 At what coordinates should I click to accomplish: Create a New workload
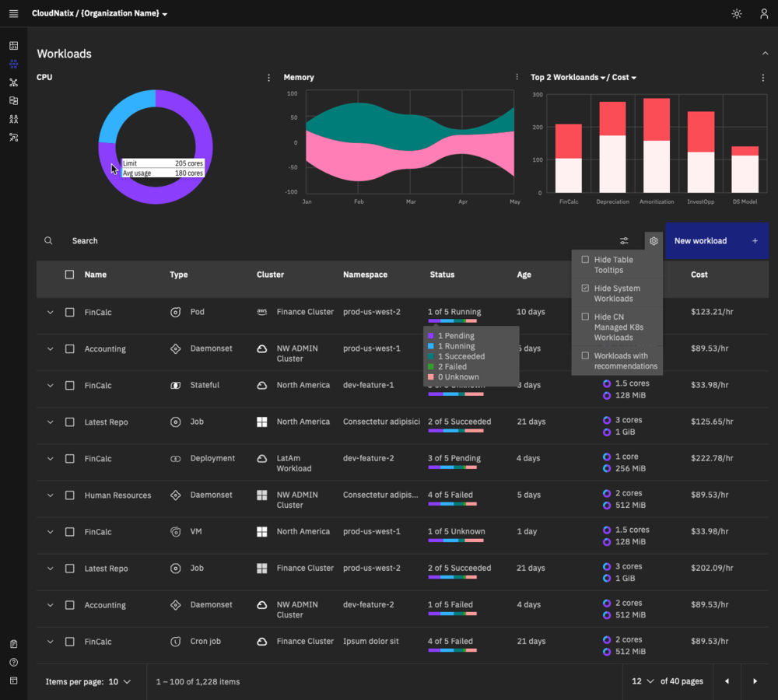tap(714, 240)
